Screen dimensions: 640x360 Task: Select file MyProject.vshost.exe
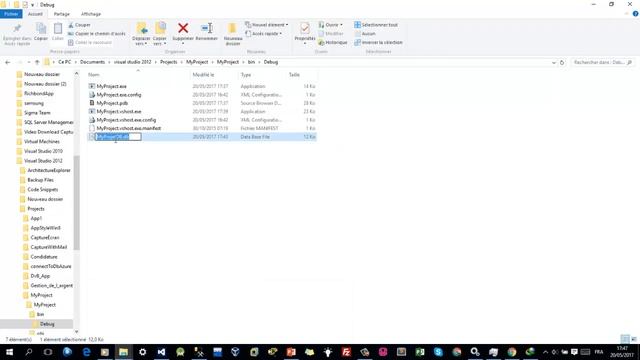tap(119, 111)
